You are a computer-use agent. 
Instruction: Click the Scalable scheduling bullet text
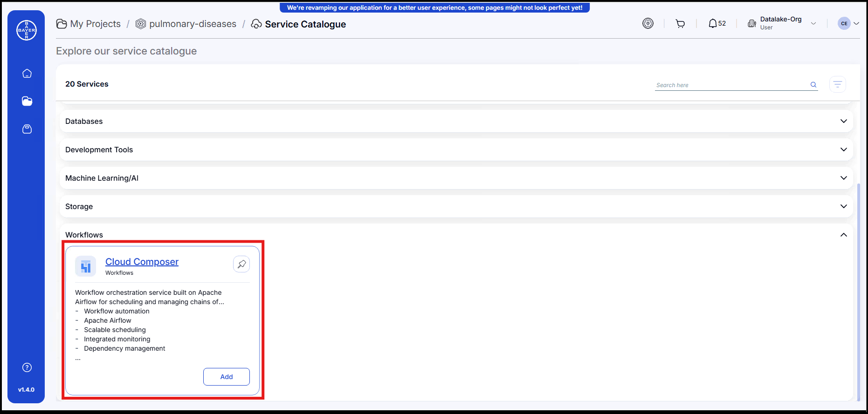(x=115, y=330)
